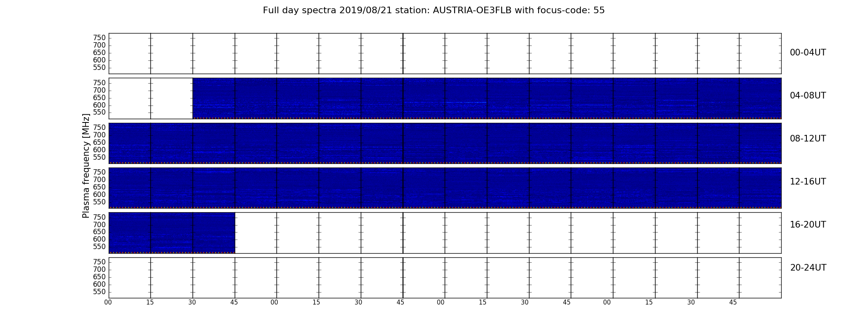This screenshot has width=868, height=331.
Task: Click the 750 tick label of the 20-24UT panel
Action: (99, 262)
